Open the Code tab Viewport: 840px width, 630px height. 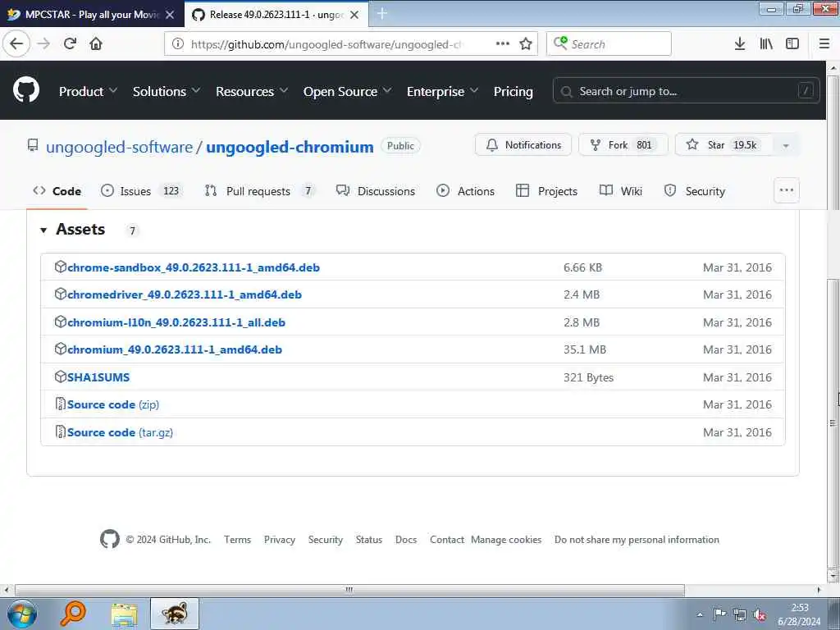[x=57, y=190]
